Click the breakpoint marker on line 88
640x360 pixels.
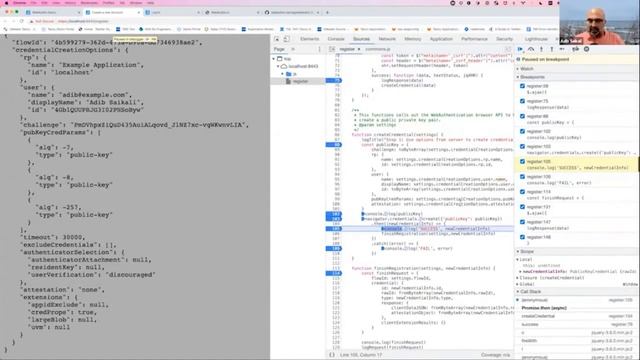334,144
